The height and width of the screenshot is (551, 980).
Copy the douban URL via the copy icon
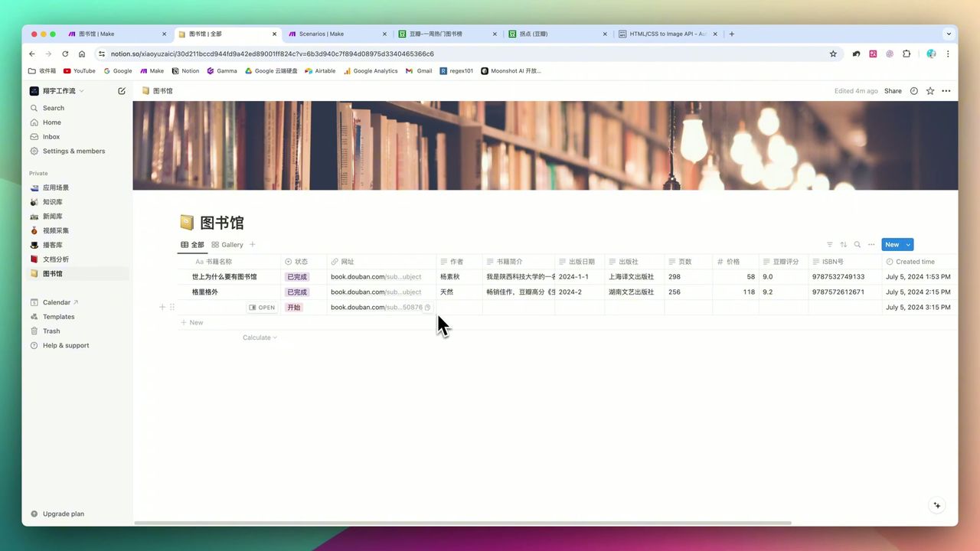427,307
